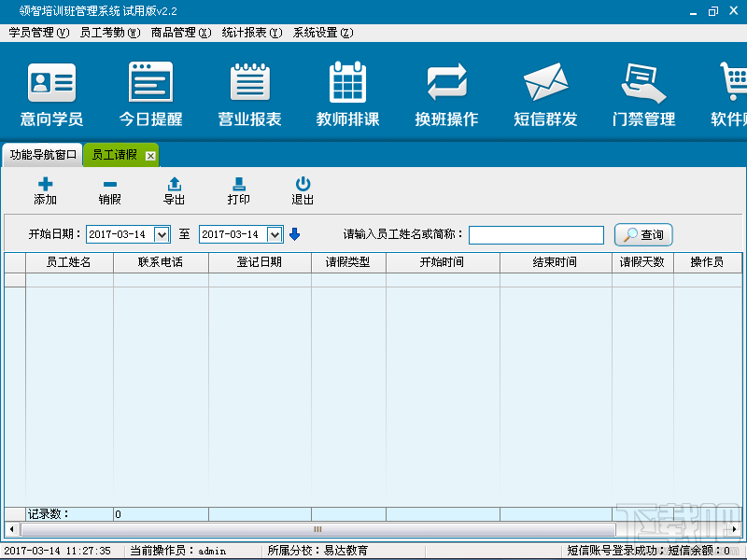
Task: Sort by 员工姓名 column header
Action: point(69,262)
